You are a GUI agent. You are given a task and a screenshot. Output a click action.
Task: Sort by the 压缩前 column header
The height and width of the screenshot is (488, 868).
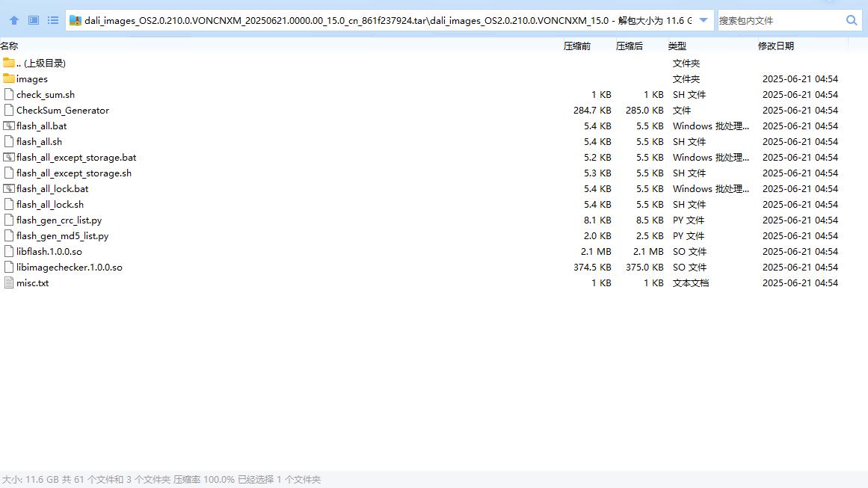coord(577,46)
